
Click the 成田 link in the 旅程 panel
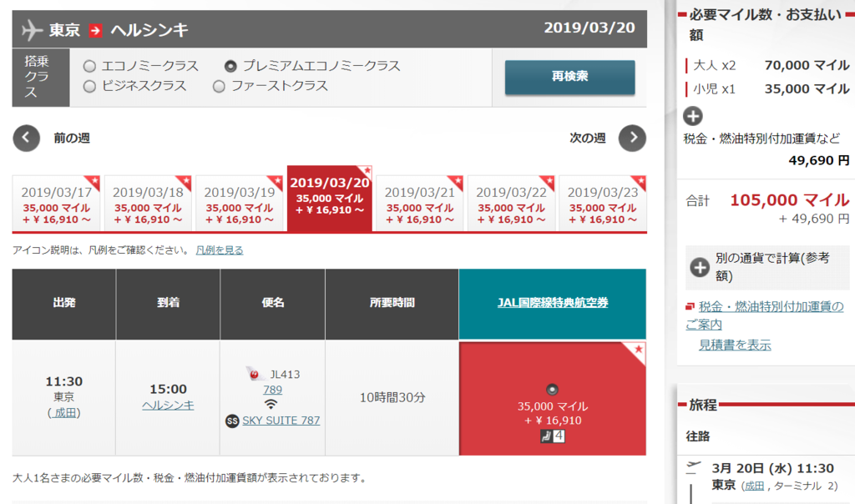(754, 486)
